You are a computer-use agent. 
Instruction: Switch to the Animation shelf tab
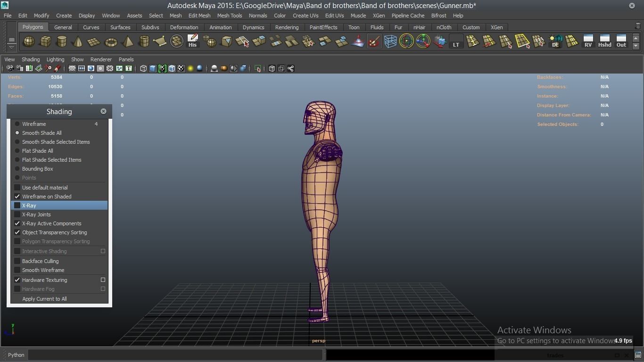[221, 27]
